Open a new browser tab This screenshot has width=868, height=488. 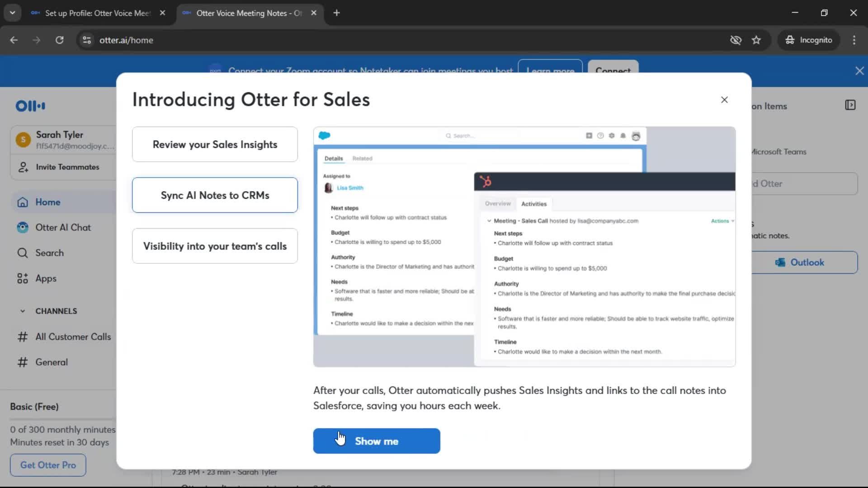click(336, 13)
